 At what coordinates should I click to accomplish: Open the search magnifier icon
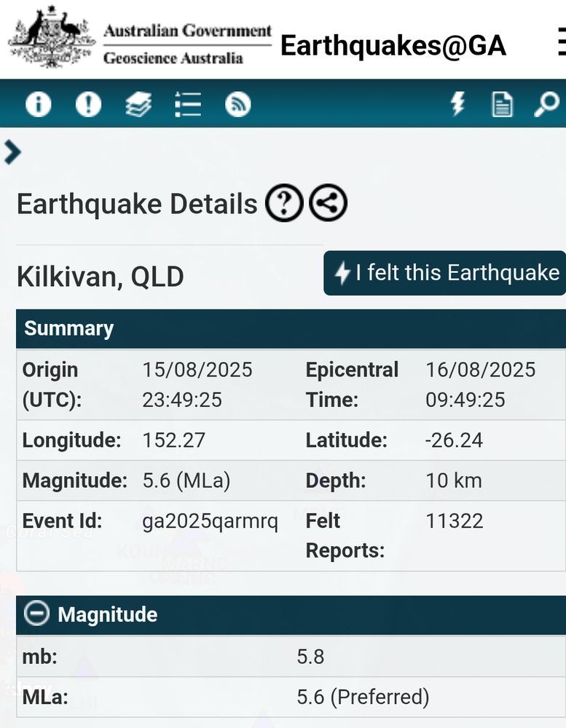tap(546, 104)
